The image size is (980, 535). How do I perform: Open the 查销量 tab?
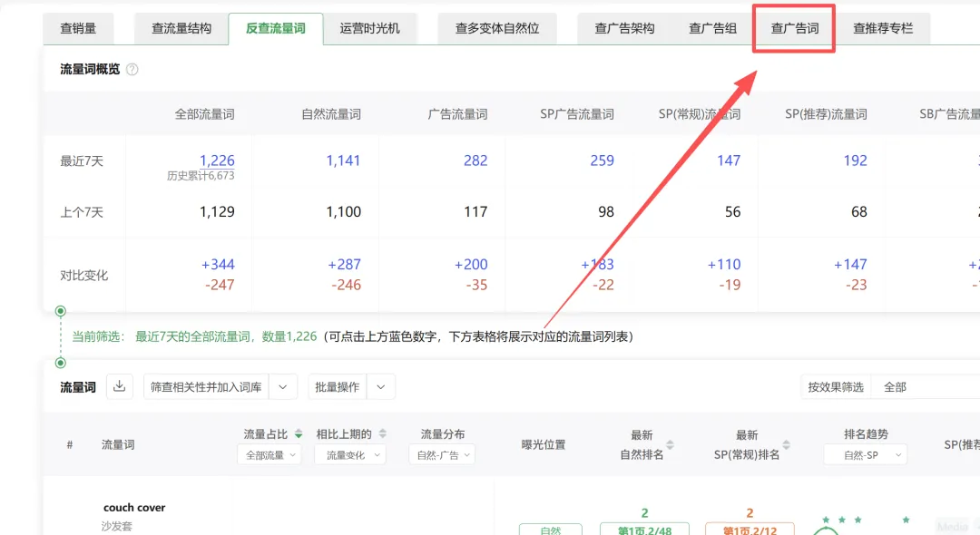click(78, 29)
